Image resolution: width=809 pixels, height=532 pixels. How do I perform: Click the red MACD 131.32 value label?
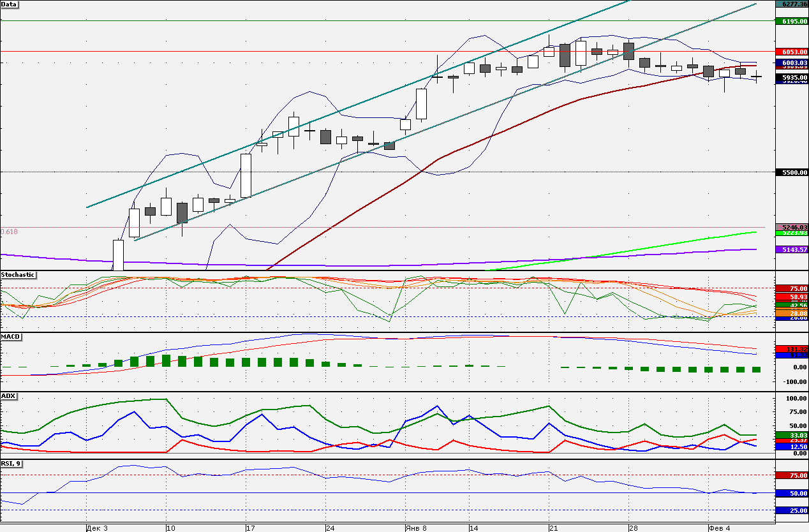tap(791, 349)
